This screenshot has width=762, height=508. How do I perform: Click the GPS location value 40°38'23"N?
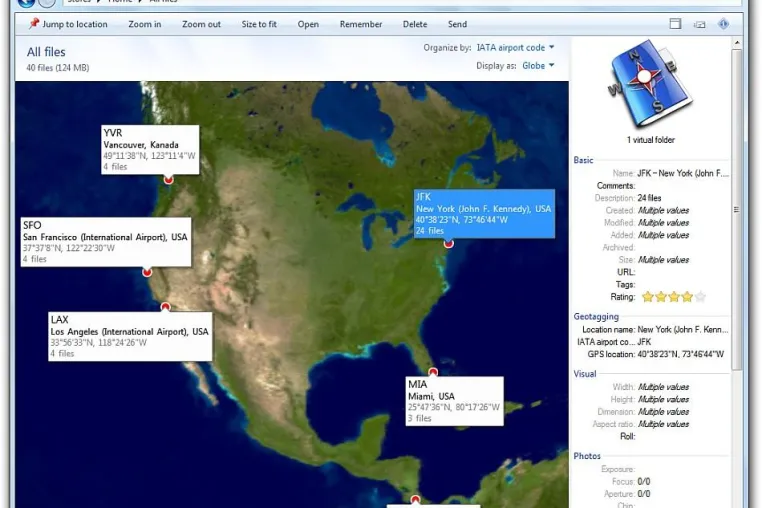[x=680, y=354]
